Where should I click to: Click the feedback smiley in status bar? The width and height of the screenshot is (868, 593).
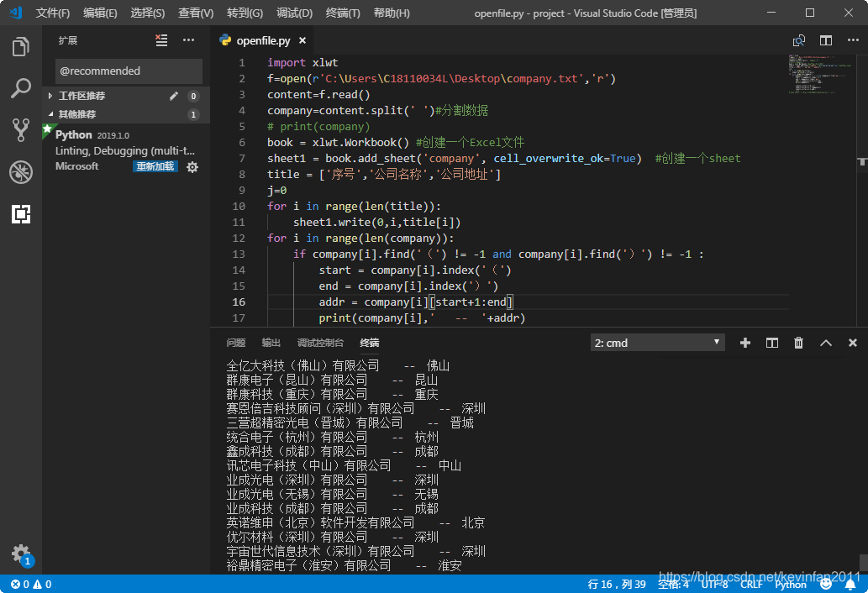(x=825, y=584)
